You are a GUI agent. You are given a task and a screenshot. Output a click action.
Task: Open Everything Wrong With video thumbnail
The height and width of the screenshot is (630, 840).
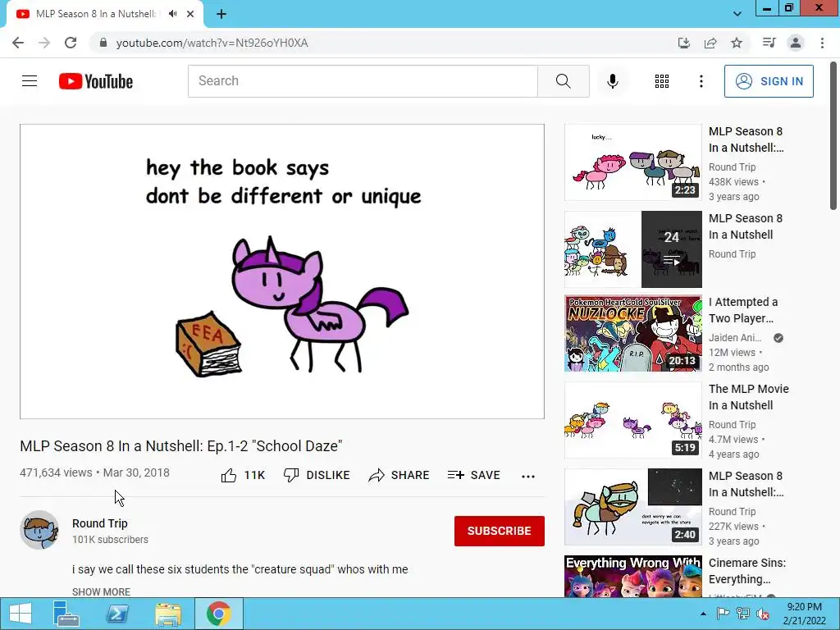point(633,577)
